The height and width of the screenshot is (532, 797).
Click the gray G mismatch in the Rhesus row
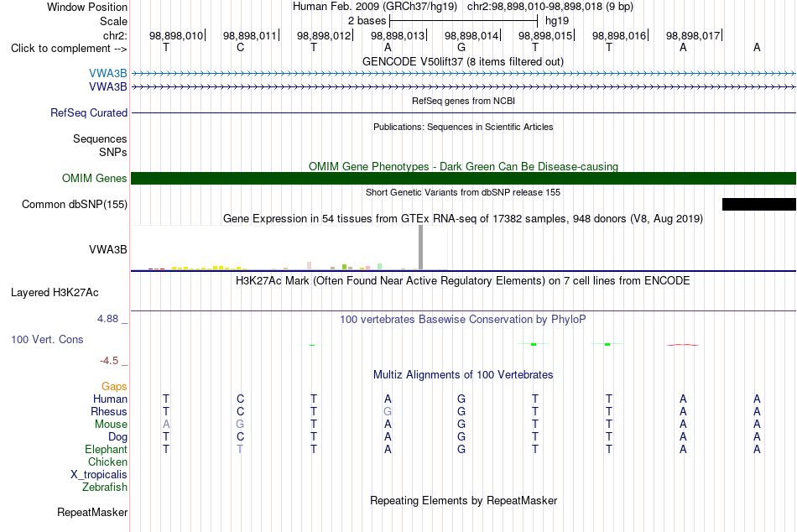pyautogui.click(x=388, y=411)
